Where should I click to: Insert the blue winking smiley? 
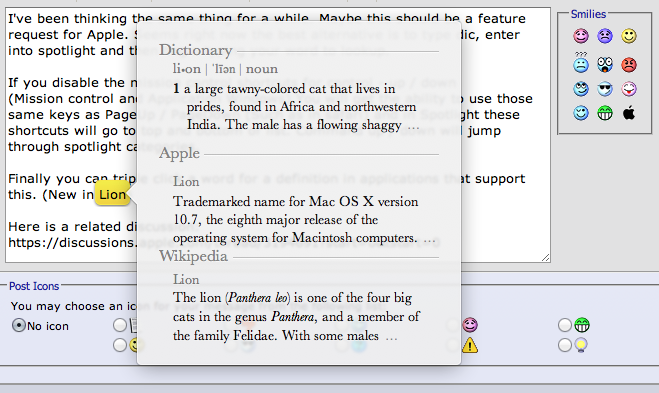pyautogui.click(x=581, y=113)
